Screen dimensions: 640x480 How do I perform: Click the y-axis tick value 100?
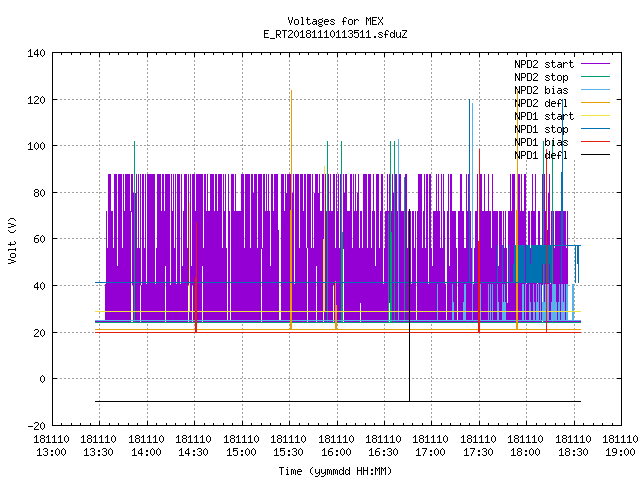(36, 147)
